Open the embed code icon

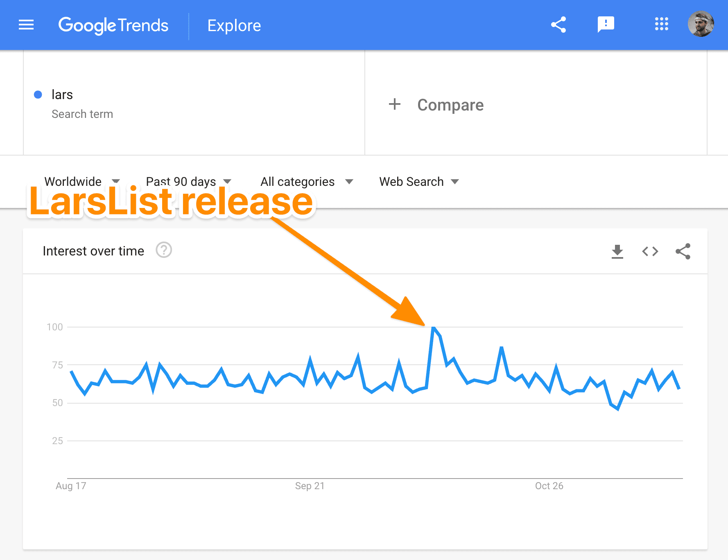(x=650, y=251)
